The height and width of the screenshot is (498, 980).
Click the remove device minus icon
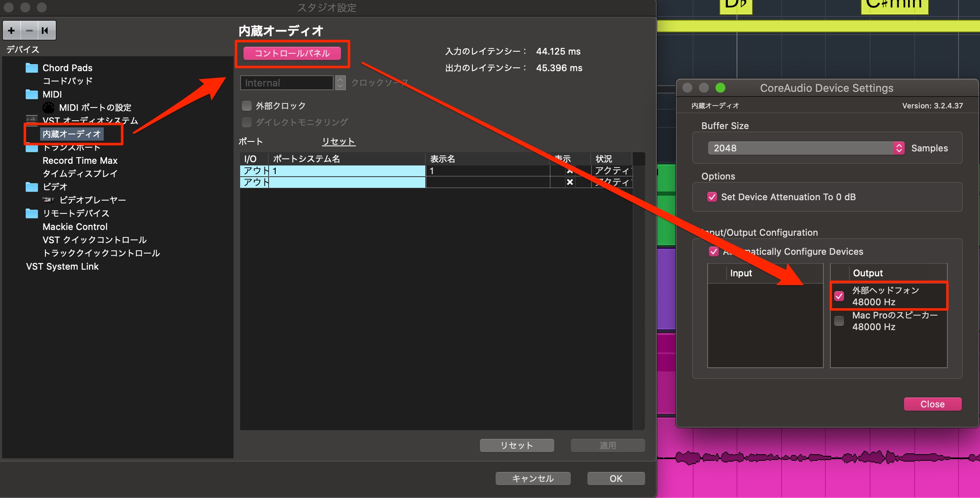(x=29, y=31)
